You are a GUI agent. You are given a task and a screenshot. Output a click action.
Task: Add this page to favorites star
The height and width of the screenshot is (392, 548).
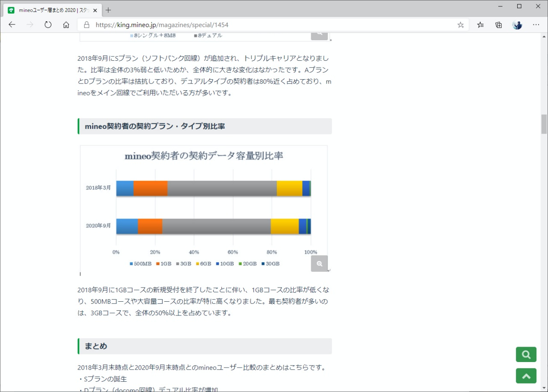click(460, 25)
